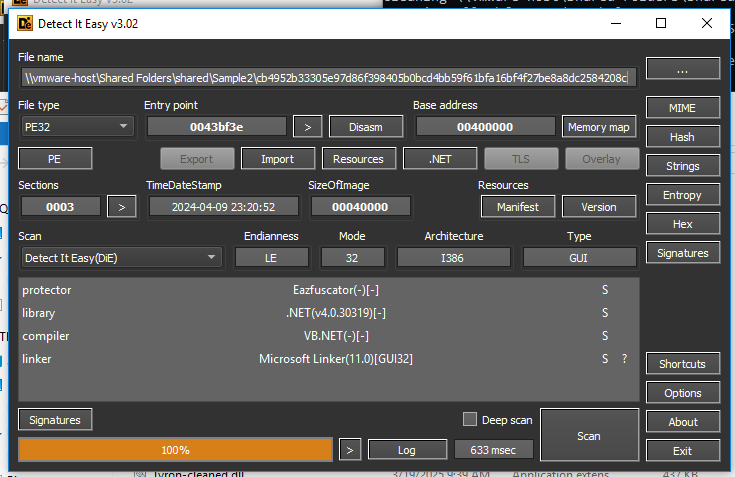Viewport: 735px width, 477px height.
Task: Click the Type GUI field
Action: click(x=579, y=258)
